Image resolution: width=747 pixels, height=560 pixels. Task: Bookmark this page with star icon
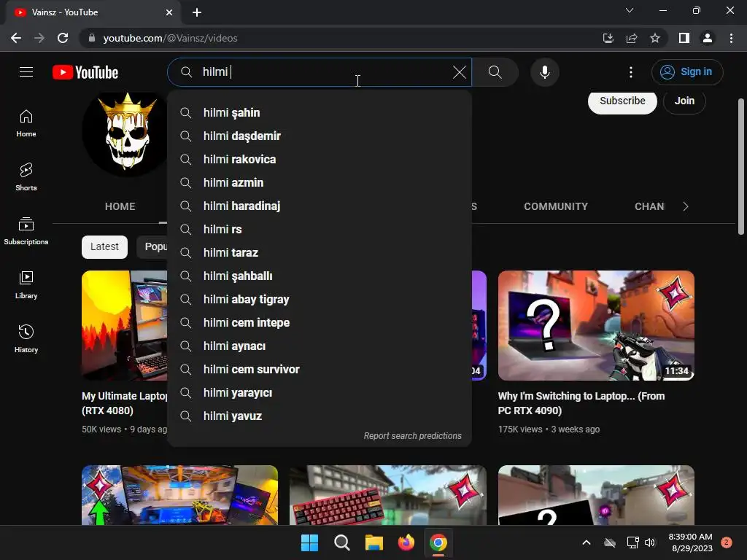click(x=655, y=38)
